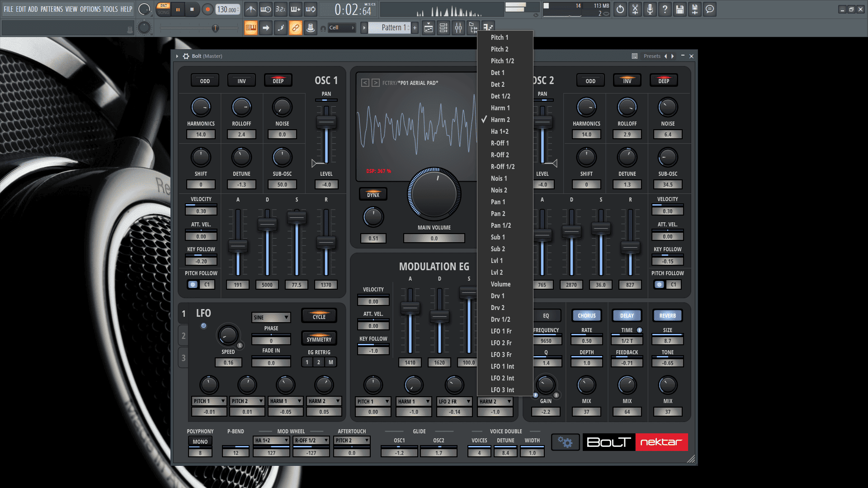Select LFO tab 2

pyautogui.click(x=184, y=336)
